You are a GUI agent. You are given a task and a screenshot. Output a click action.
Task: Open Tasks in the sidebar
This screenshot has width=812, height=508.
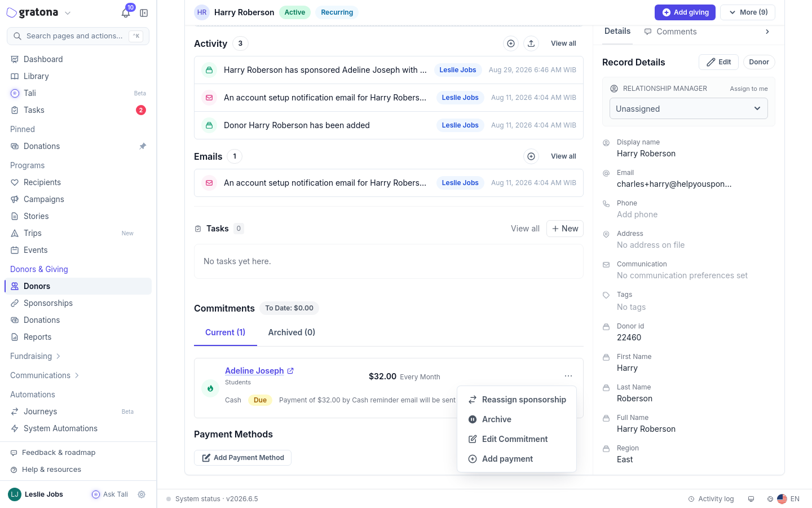click(x=78, y=110)
